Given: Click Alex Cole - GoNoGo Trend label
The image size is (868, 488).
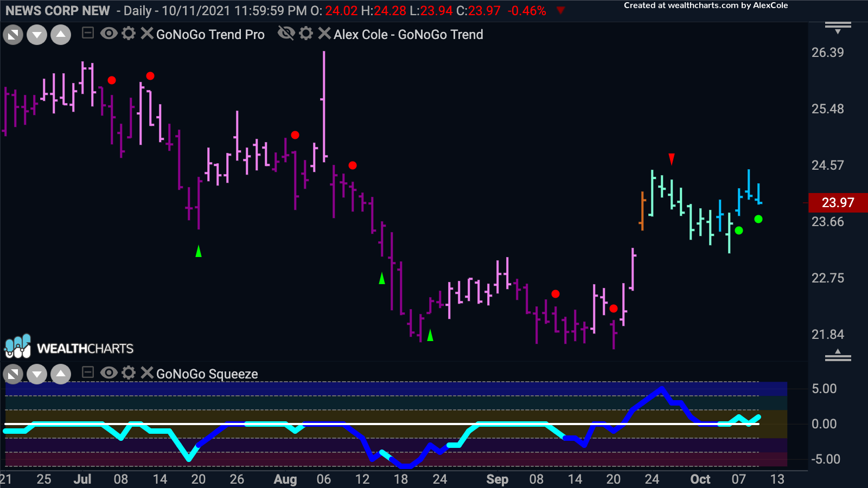Looking at the screenshot, I should pos(408,35).
